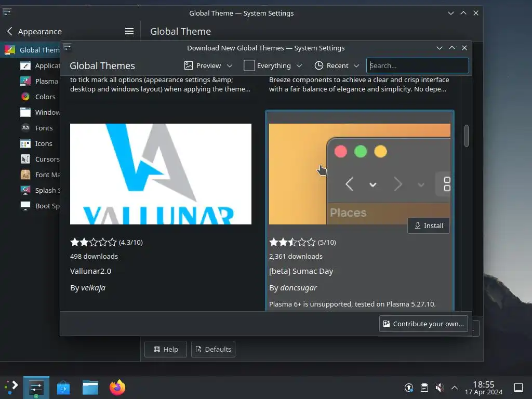Launch Firefox from the taskbar
The image size is (532, 399).
117,388
